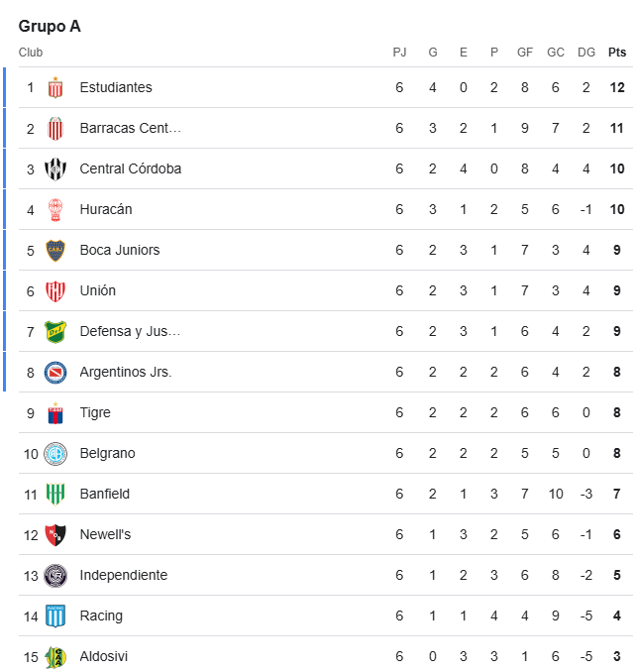Click the Huracán balloon crest
This screenshot has width=637, height=672.
(55, 209)
